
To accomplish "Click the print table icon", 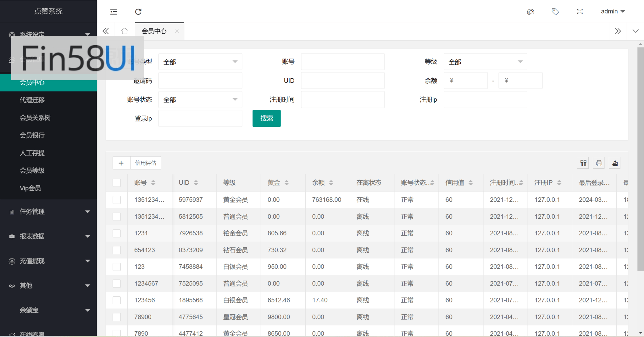I will pos(599,163).
